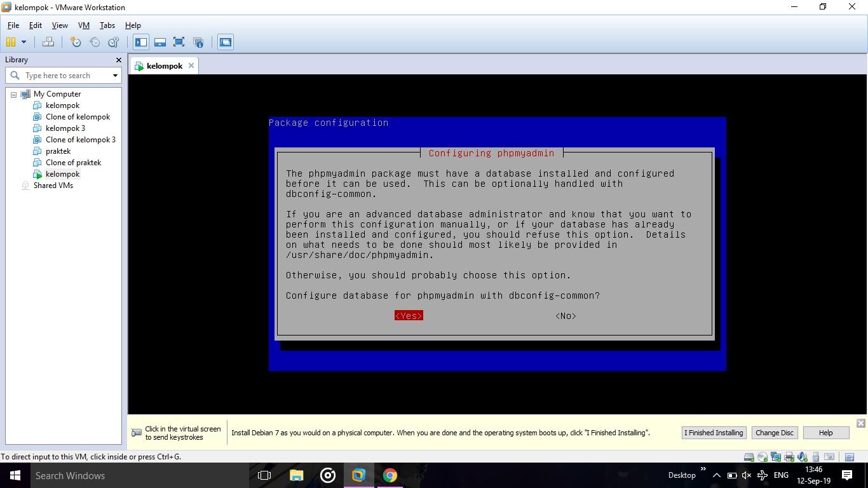Image resolution: width=868 pixels, height=488 pixels.
Task: Click the battery tray icon
Action: (x=731, y=475)
